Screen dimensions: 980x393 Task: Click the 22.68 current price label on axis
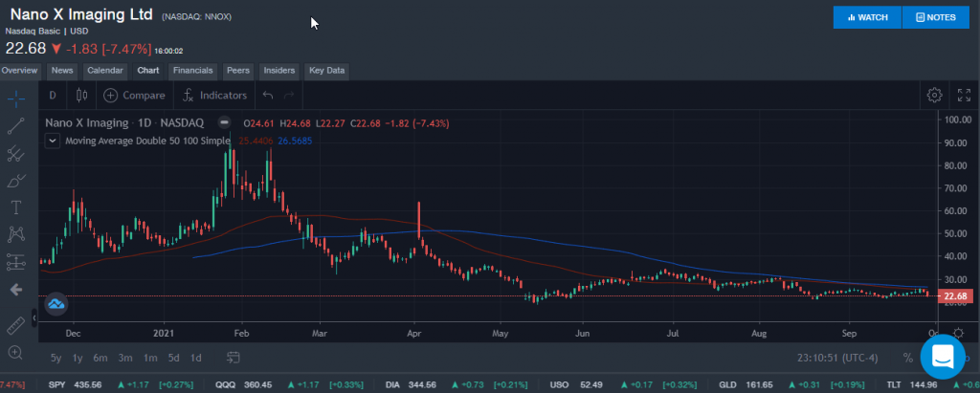coord(956,295)
